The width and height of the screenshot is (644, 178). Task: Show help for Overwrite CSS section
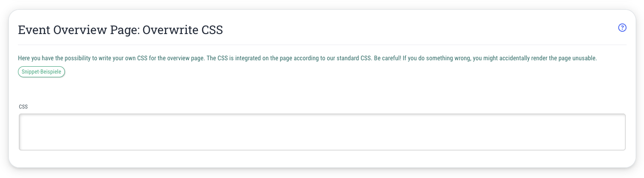click(x=622, y=28)
